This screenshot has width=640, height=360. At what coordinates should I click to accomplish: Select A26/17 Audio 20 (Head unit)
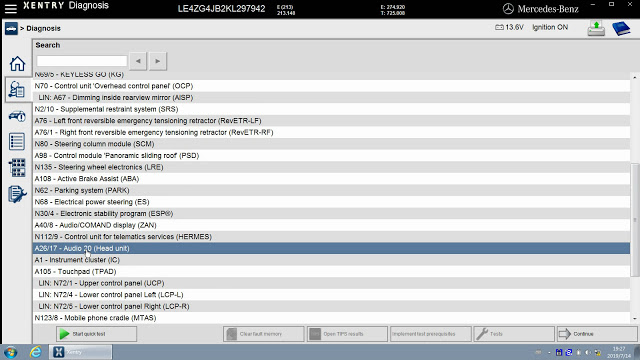pos(331,248)
